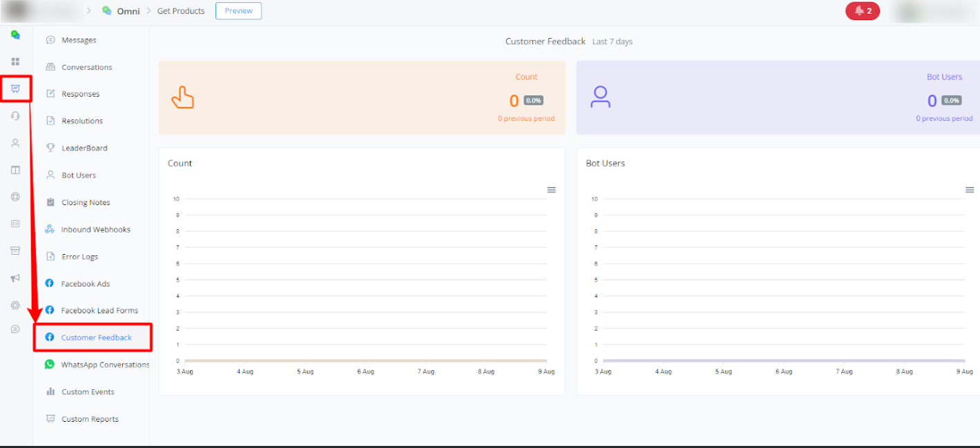Open the settings gear icon in sidebar
This screenshot has width=980, height=448.
[15, 305]
